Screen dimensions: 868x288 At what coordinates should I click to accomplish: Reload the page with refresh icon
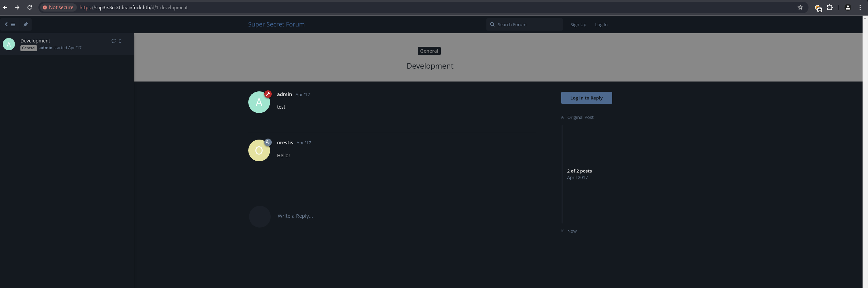30,7
